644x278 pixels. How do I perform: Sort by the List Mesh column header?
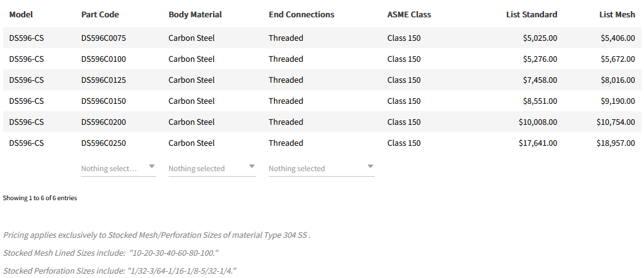click(x=617, y=14)
